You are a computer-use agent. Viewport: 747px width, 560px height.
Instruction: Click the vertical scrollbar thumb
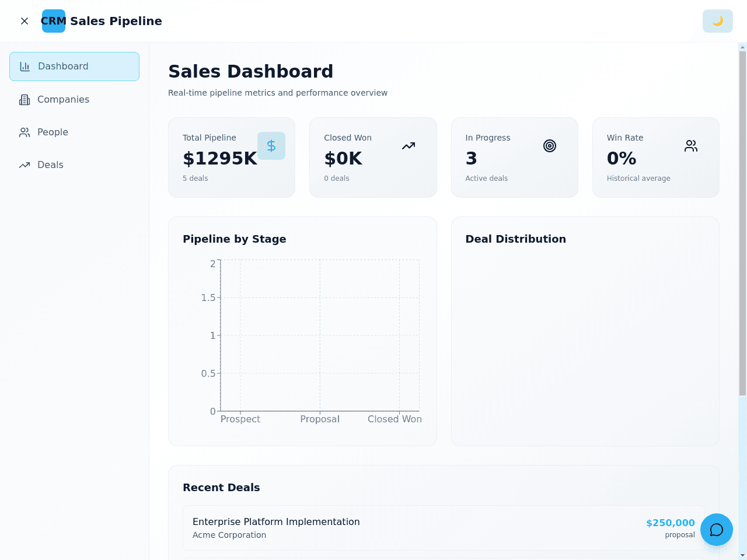742,224
